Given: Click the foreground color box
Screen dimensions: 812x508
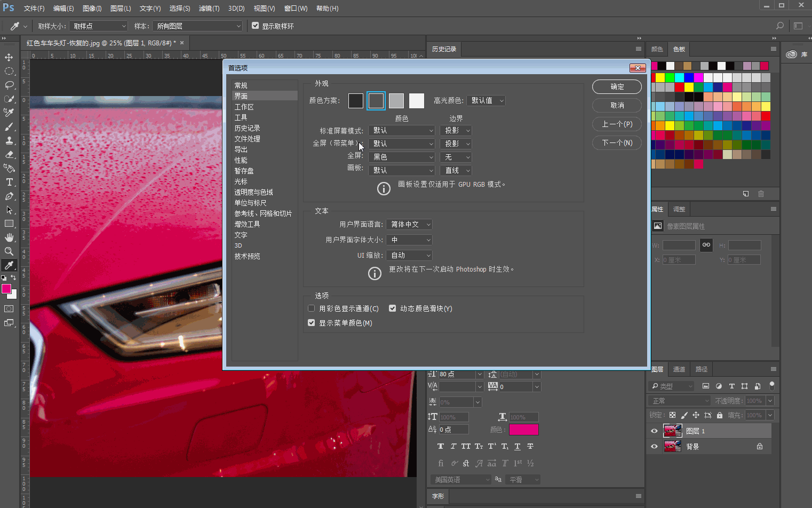Looking at the screenshot, I should point(6,289).
